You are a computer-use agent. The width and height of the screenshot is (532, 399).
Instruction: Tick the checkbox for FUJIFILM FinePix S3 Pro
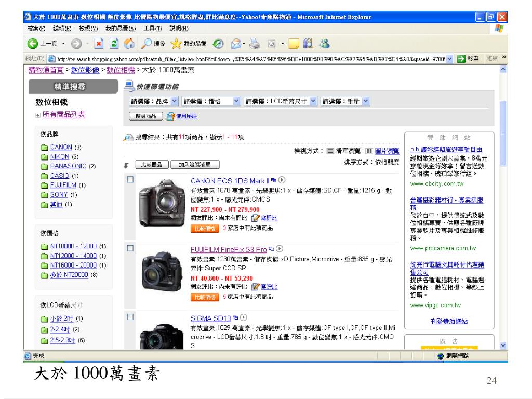(130, 248)
